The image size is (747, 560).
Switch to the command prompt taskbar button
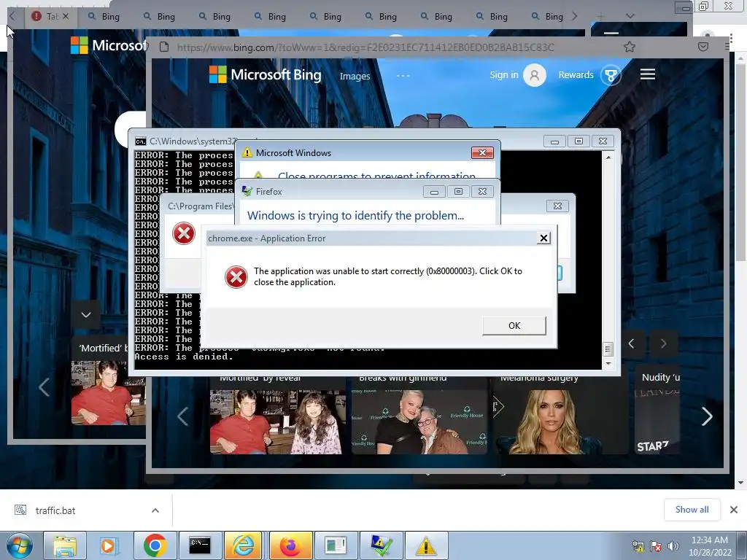pos(200,545)
